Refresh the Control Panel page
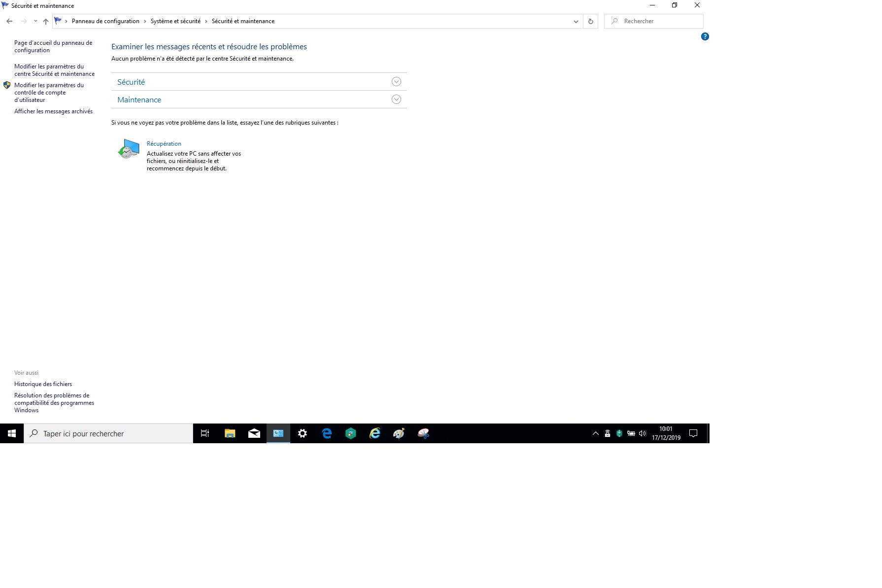882x588 pixels. click(590, 21)
